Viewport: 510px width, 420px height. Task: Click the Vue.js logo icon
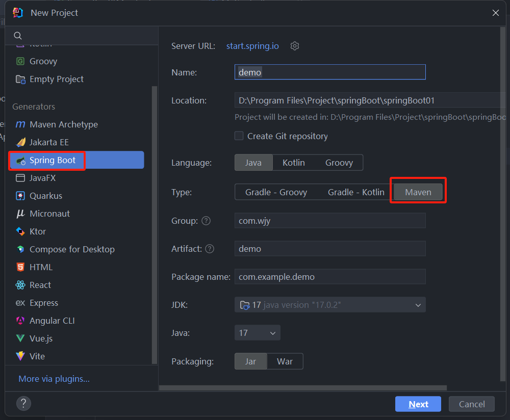pos(20,338)
